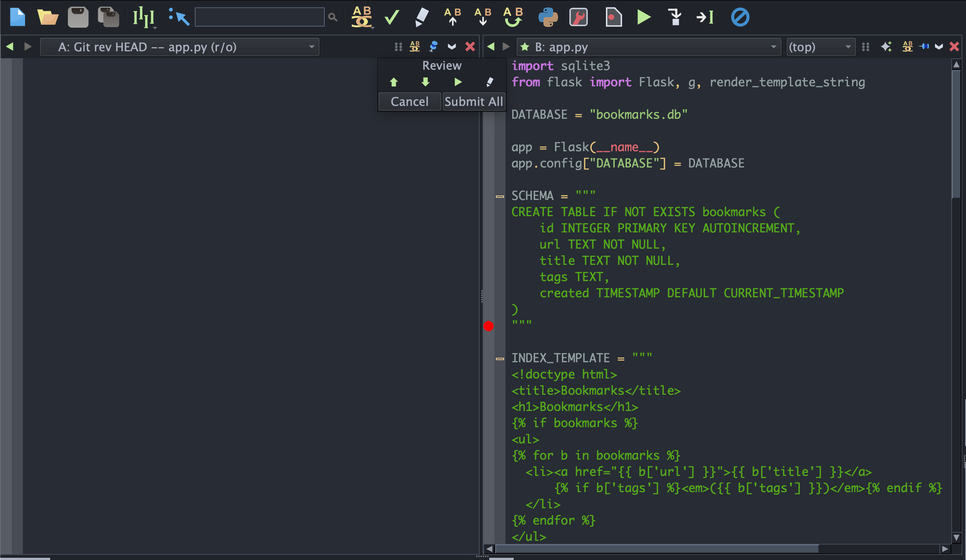Screen dimensions: 966x560
Task: Save the current file
Action: (x=78, y=17)
